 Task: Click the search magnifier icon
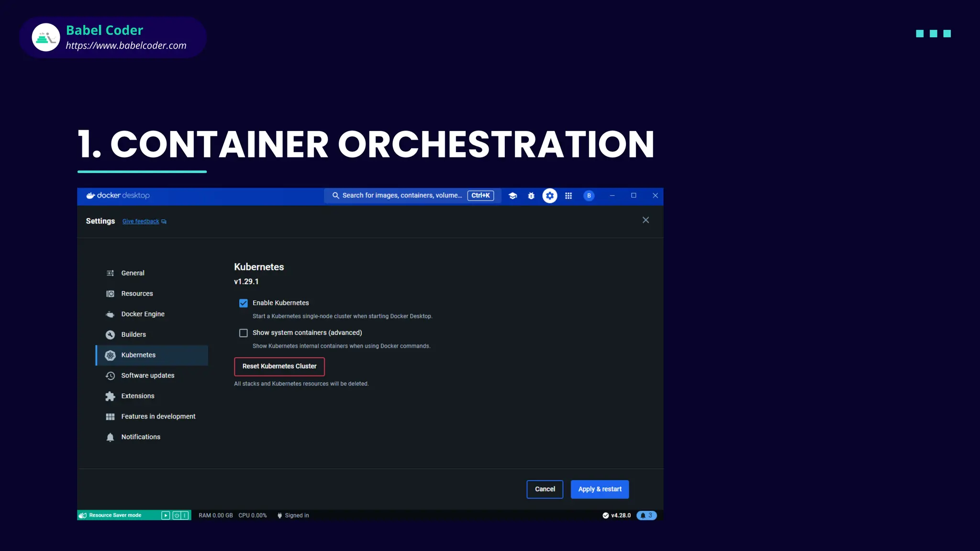click(336, 196)
